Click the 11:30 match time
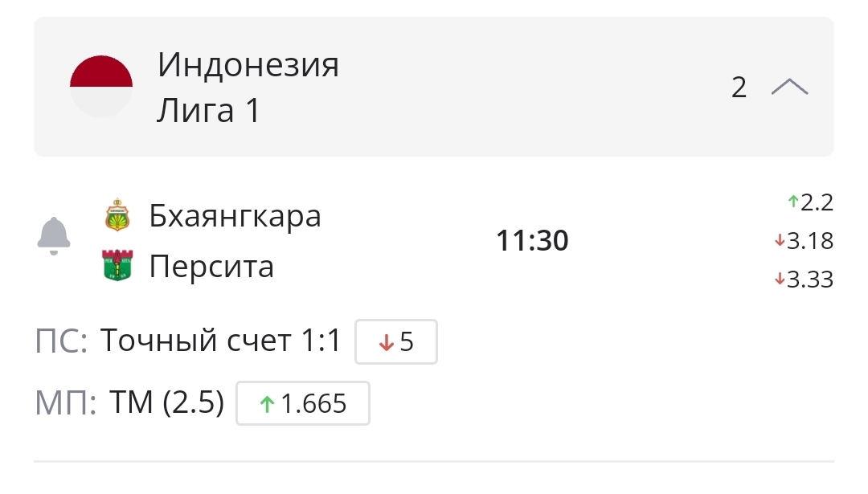This screenshot has height=494, width=868. click(532, 240)
